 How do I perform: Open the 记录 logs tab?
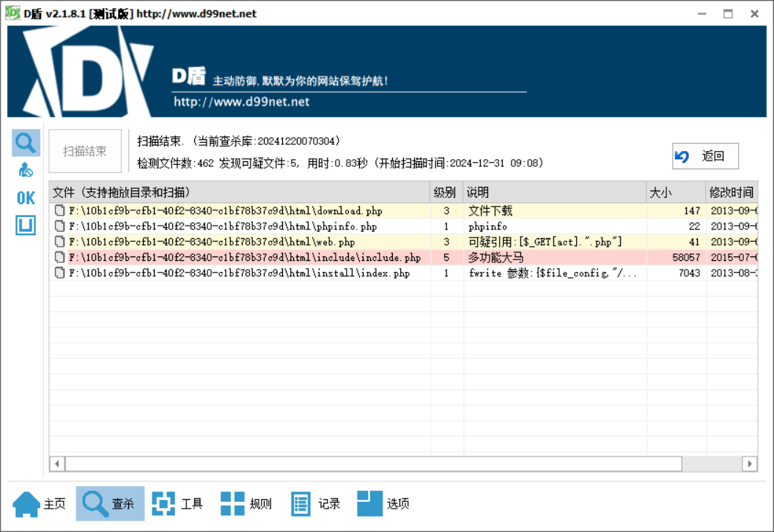[316, 504]
